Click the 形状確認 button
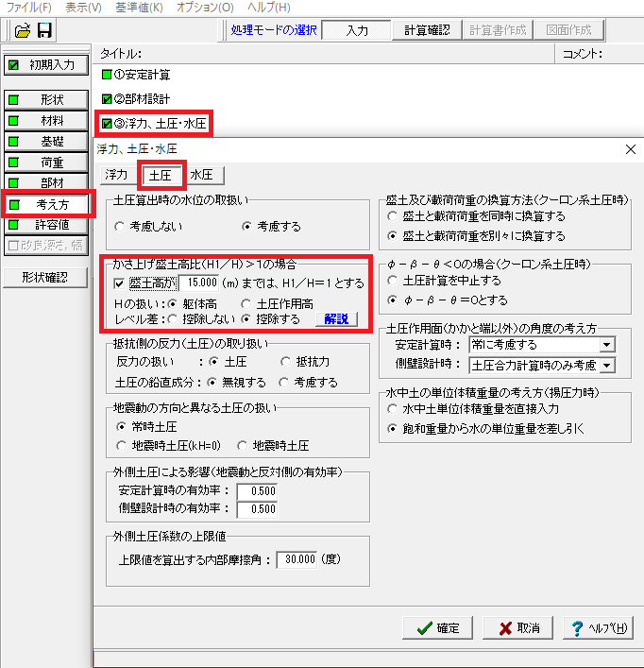The width and height of the screenshot is (644, 668). pos(45,278)
